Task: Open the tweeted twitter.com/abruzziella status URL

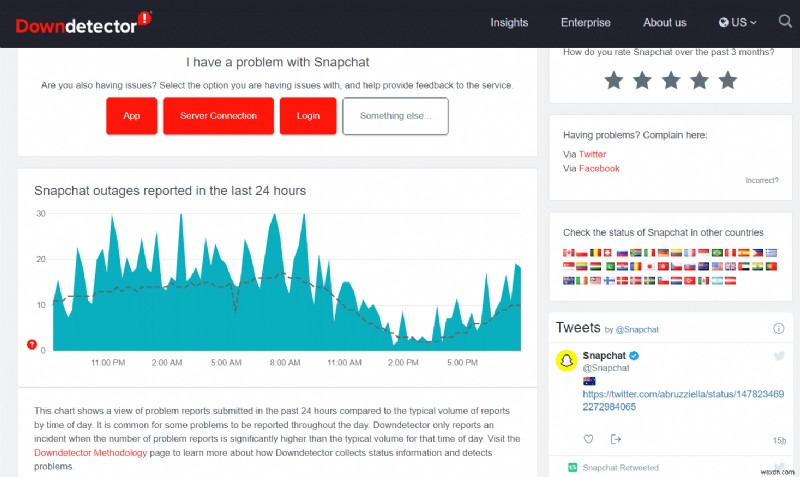Action: [683, 400]
